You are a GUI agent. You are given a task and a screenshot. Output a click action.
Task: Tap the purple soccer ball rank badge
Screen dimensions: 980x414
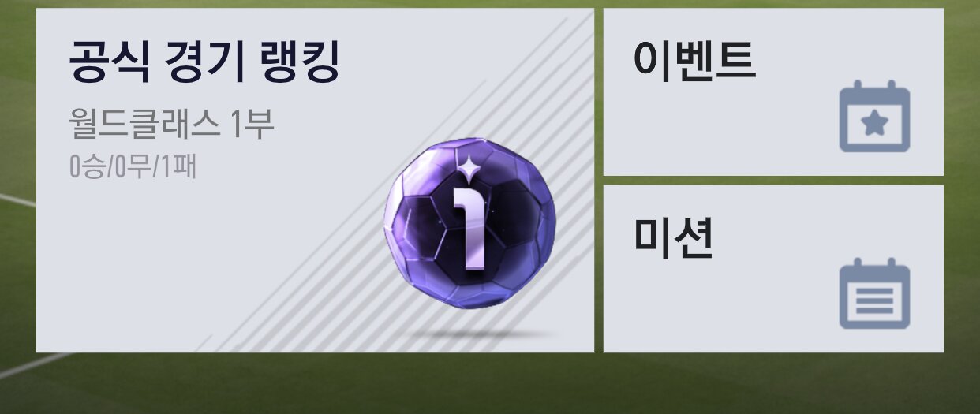(469, 223)
